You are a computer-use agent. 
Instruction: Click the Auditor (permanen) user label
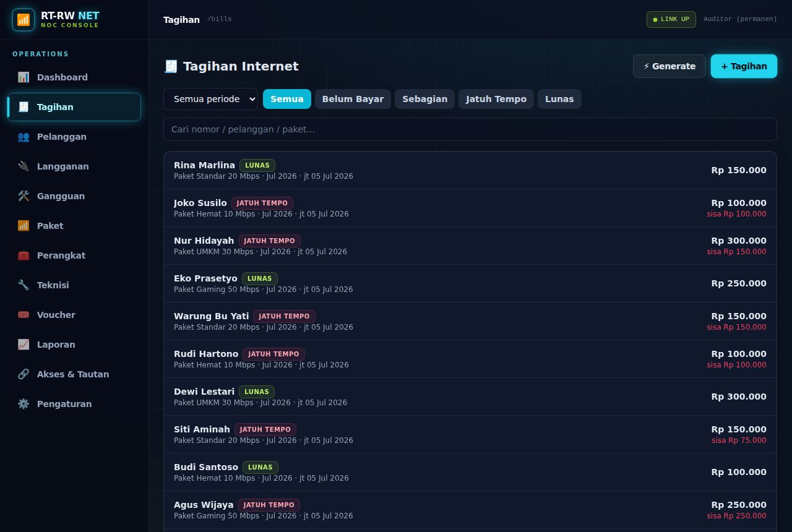[x=740, y=19]
